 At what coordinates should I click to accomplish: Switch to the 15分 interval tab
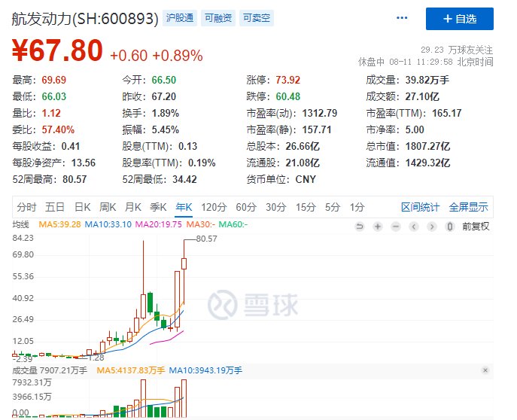(306, 207)
